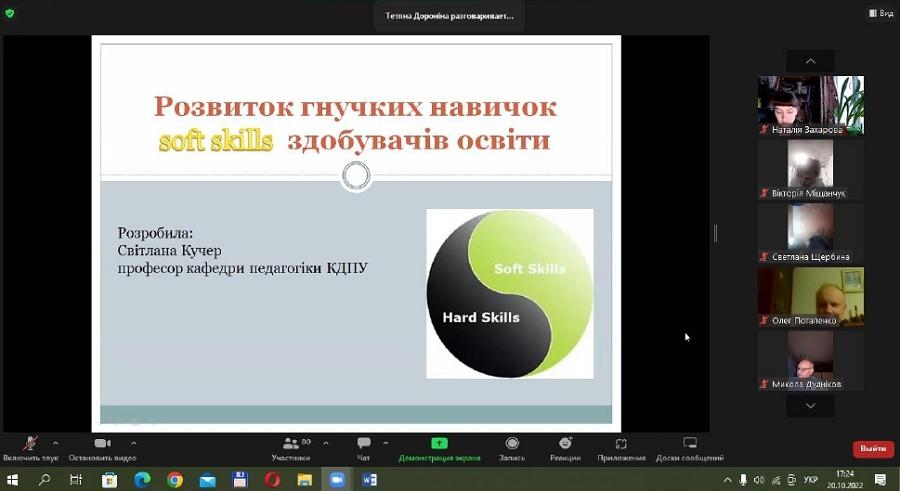Viewport: 900px width, 491px height.
Task: Open the Реакции reactions menu
Action: (565, 446)
